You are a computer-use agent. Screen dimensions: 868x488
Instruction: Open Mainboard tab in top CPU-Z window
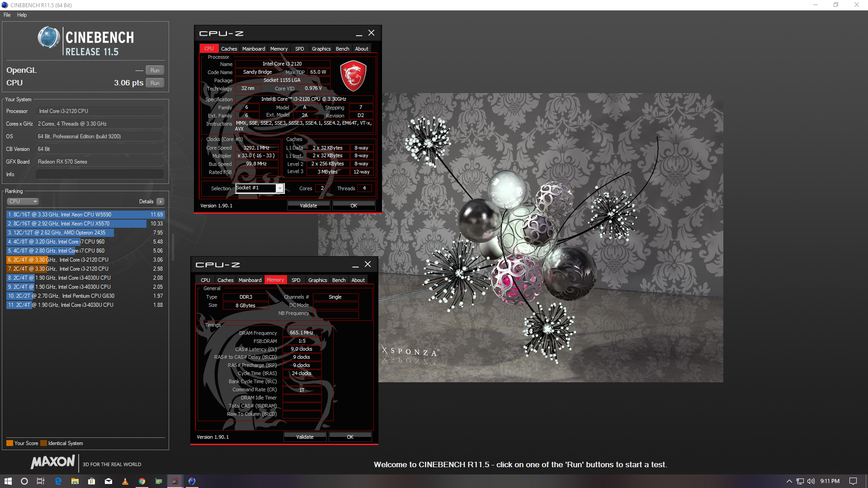point(254,49)
